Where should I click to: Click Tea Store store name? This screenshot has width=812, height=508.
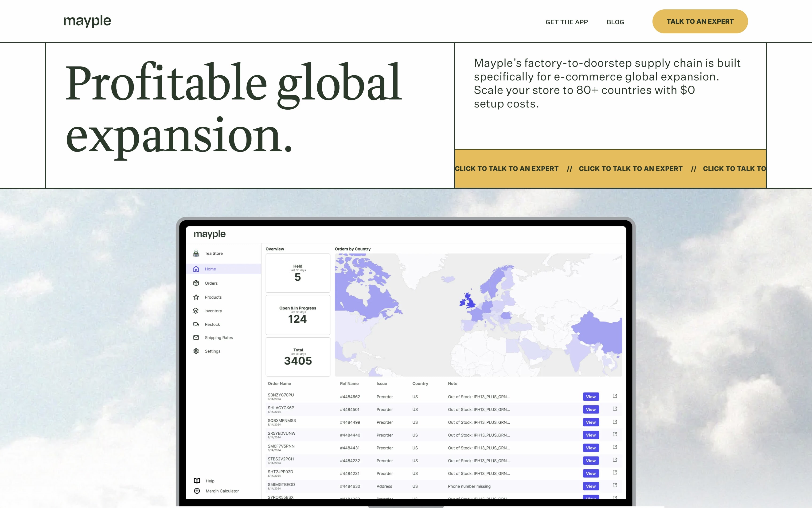click(x=214, y=254)
